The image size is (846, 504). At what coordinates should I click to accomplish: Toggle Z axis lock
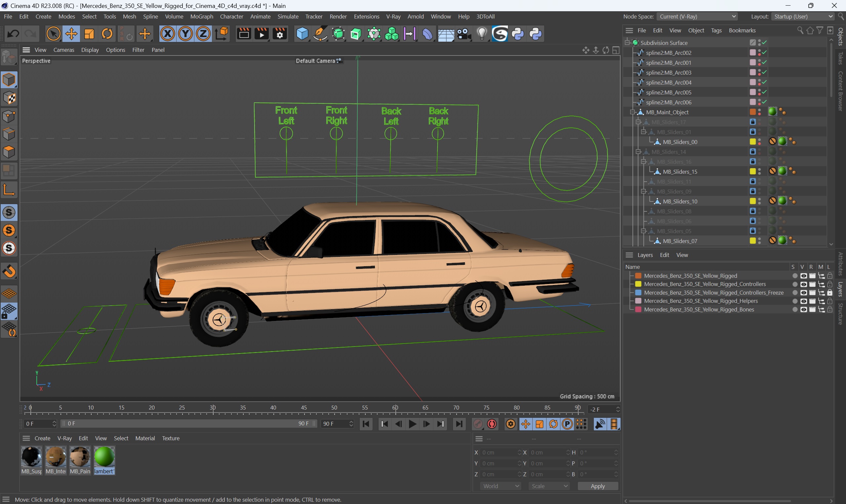pyautogui.click(x=203, y=34)
